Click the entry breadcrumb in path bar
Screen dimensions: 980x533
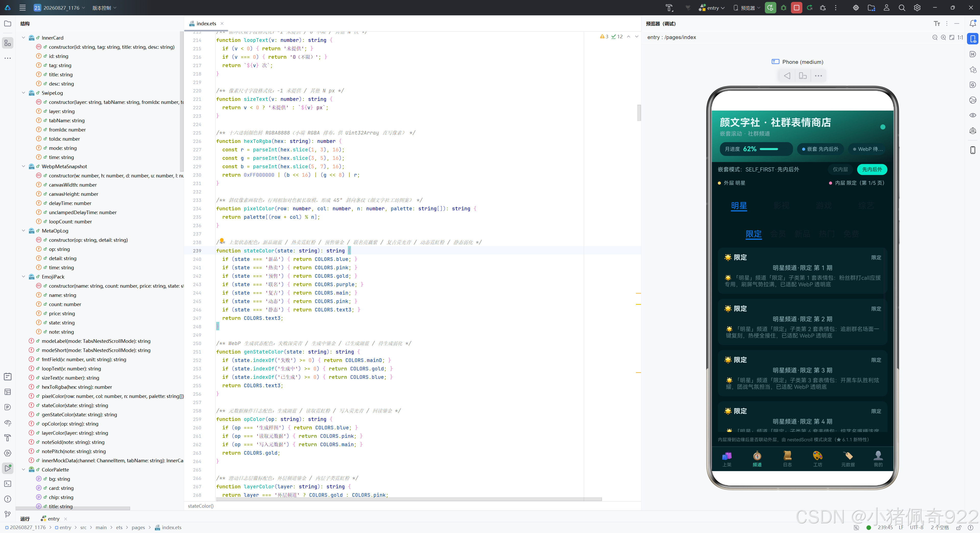click(63, 527)
